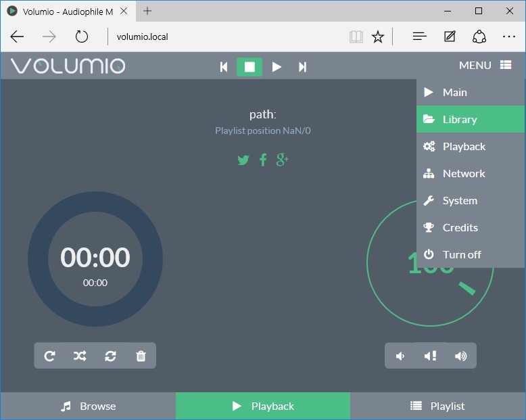Open Library from the menu
526x420 pixels.
(x=471, y=119)
